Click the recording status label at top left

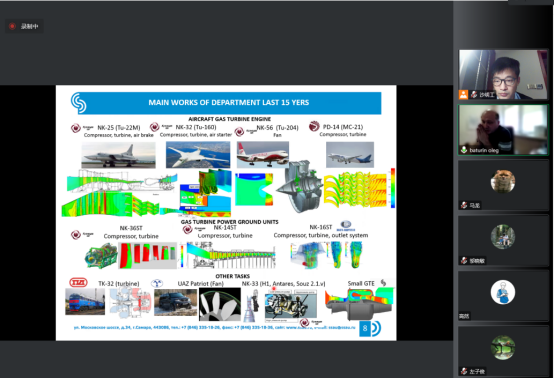pos(29,26)
